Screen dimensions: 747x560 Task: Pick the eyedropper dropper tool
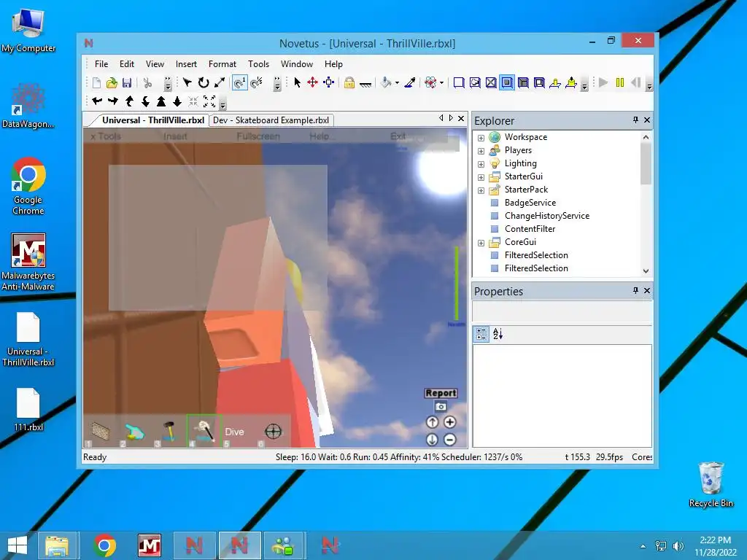(x=409, y=83)
